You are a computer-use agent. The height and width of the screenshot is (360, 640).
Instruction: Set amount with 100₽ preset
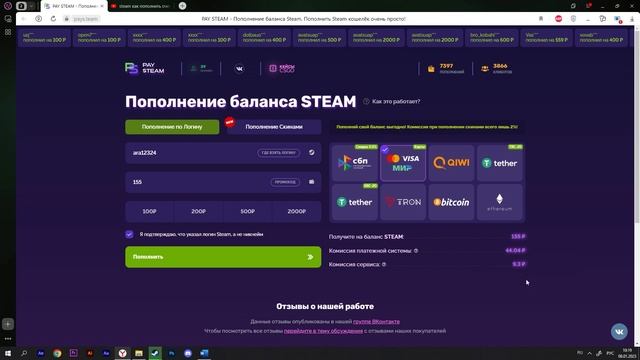click(x=149, y=211)
